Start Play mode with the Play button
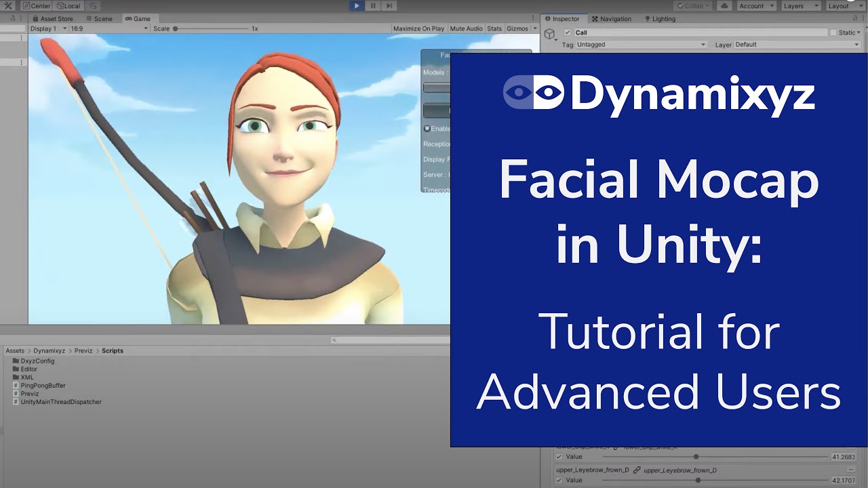Image resolution: width=868 pixels, height=488 pixels. click(357, 5)
